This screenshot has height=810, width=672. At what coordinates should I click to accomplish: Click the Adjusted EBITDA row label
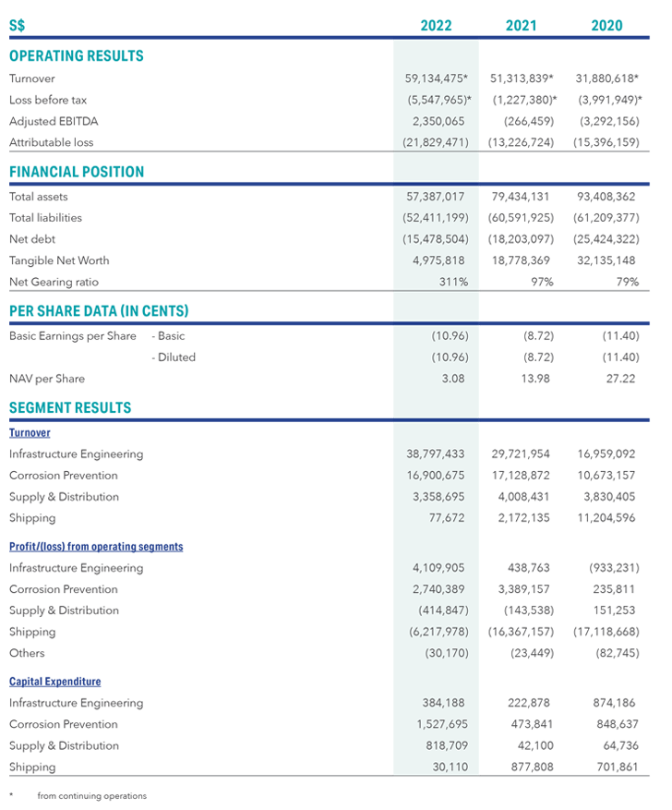(x=54, y=121)
